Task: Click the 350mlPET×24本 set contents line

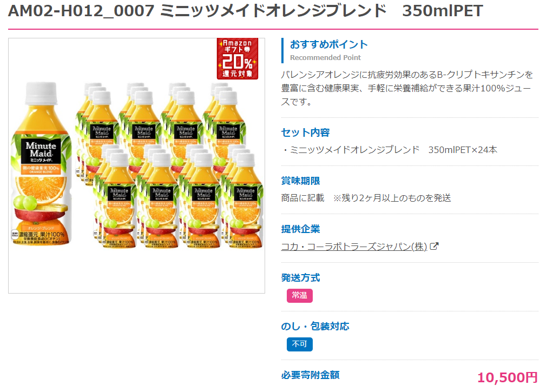Action: [x=390, y=150]
